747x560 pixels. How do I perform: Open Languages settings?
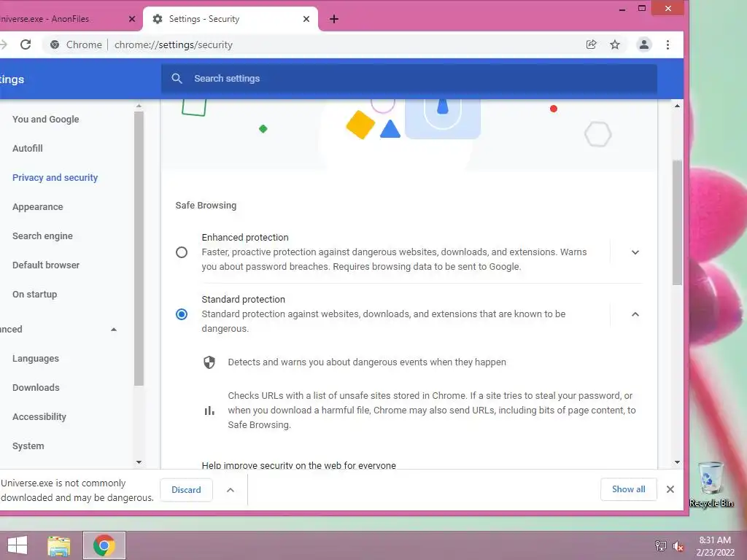tap(36, 359)
